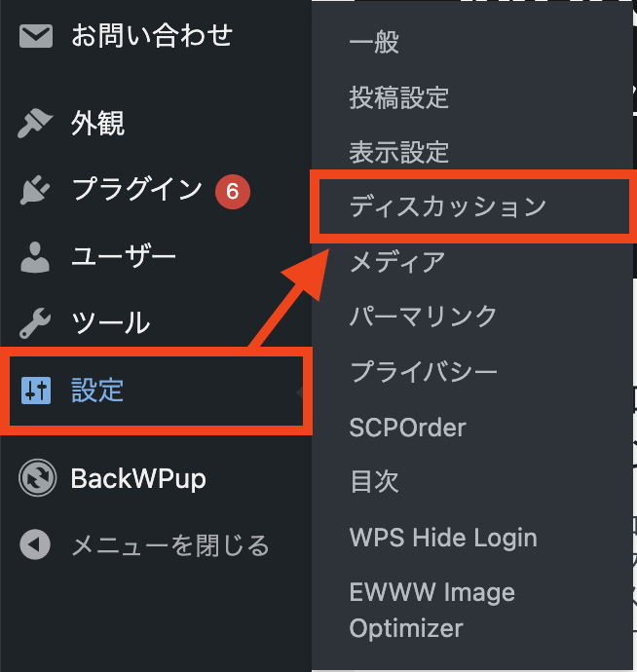The width and height of the screenshot is (637, 672).
Task: Click the paintbrush icon for 外観
Action: coord(35,124)
